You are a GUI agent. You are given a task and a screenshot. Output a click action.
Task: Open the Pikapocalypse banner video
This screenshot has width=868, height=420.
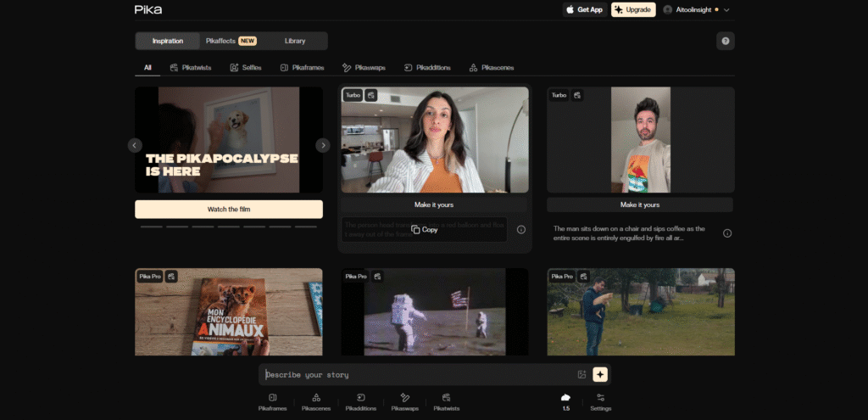pyautogui.click(x=229, y=140)
